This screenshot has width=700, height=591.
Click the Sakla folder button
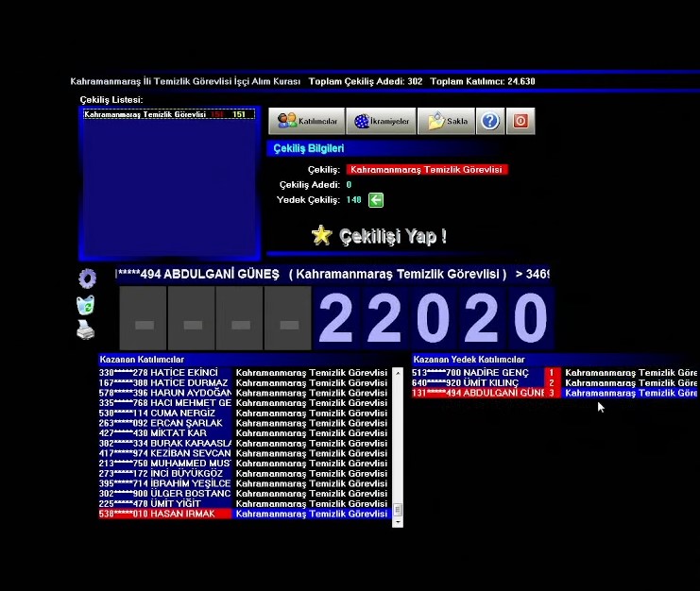coord(446,122)
